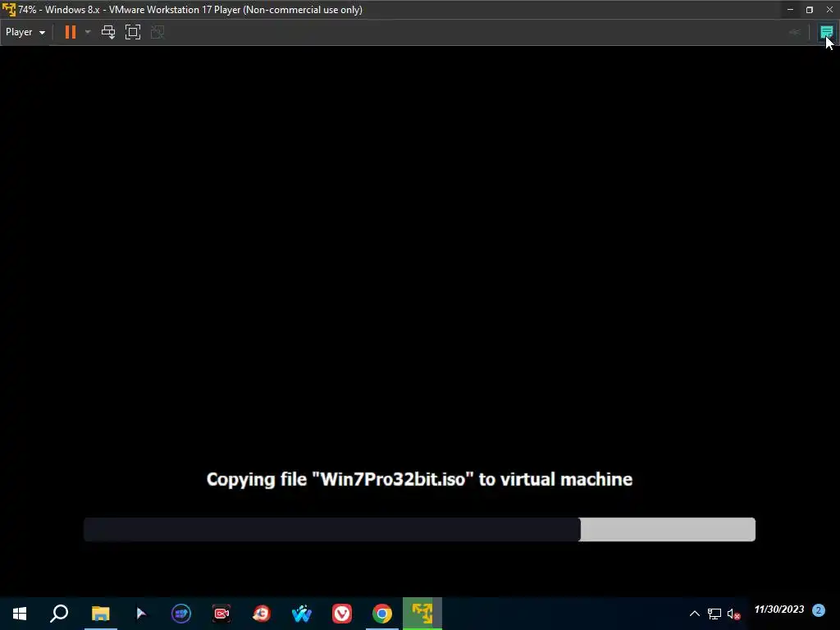840x630 pixels.
Task: Open the Player menu
Action: pos(25,32)
